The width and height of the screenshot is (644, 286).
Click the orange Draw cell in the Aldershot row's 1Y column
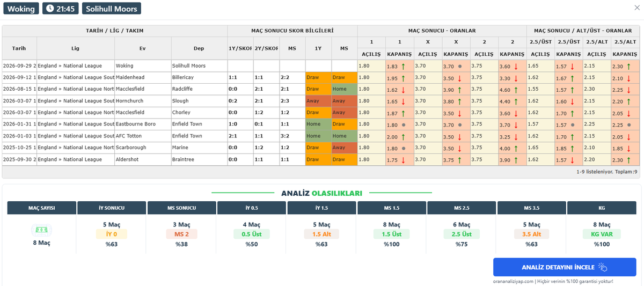coord(318,159)
